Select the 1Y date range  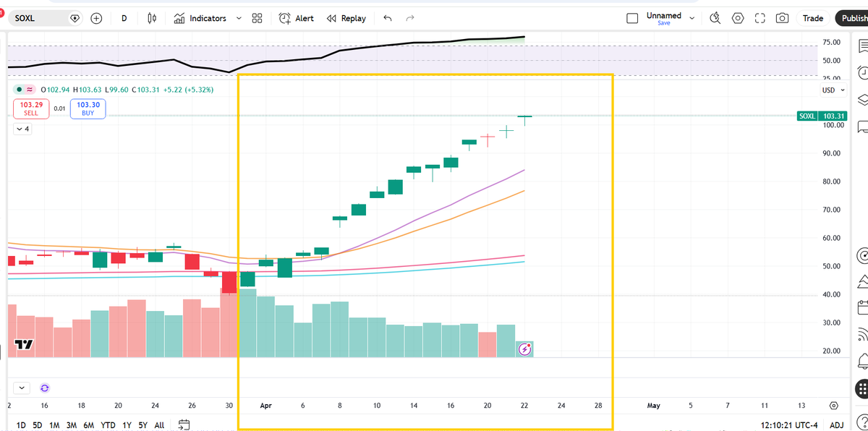coord(127,425)
